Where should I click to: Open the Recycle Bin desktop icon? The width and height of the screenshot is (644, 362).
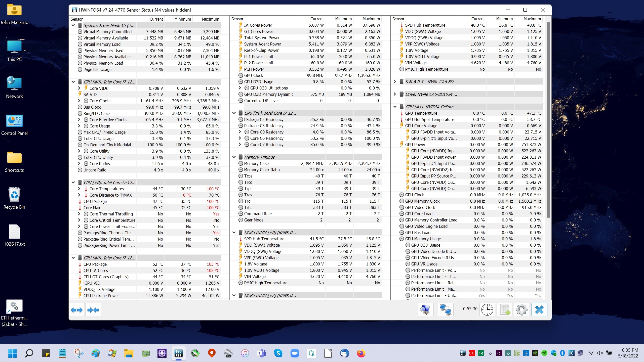pyautogui.click(x=14, y=198)
